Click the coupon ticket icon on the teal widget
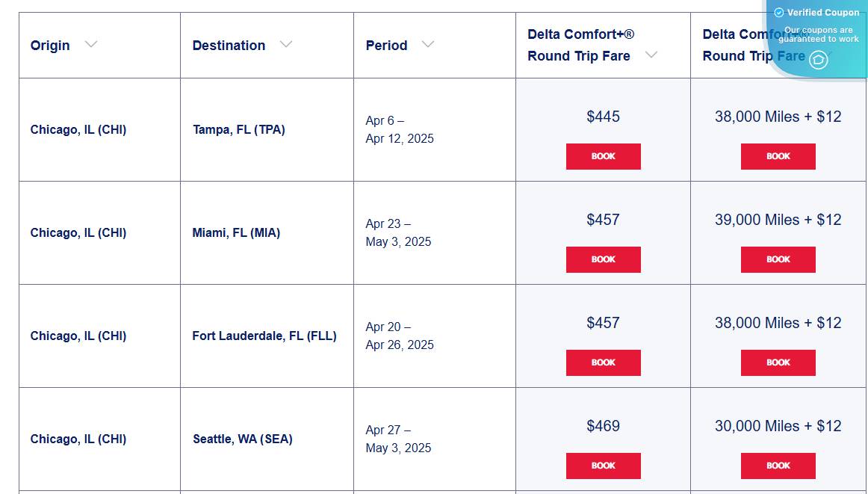 tap(817, 61)
